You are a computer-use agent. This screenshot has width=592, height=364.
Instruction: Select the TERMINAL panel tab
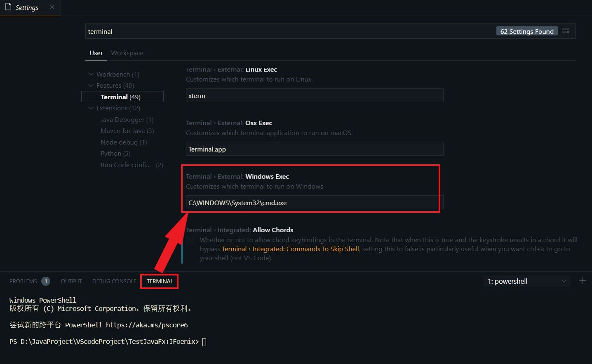[160, 281]
